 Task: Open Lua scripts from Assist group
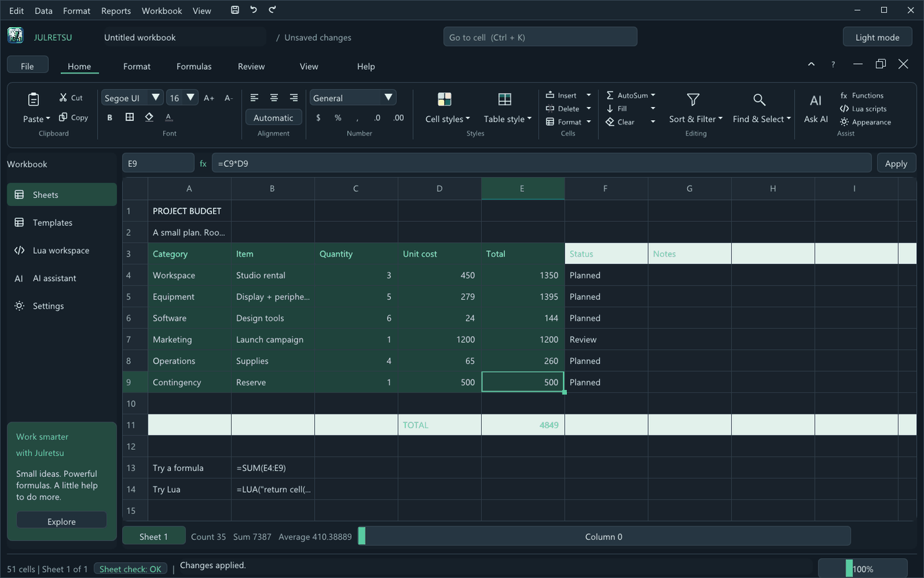click(x=863, y=109)
